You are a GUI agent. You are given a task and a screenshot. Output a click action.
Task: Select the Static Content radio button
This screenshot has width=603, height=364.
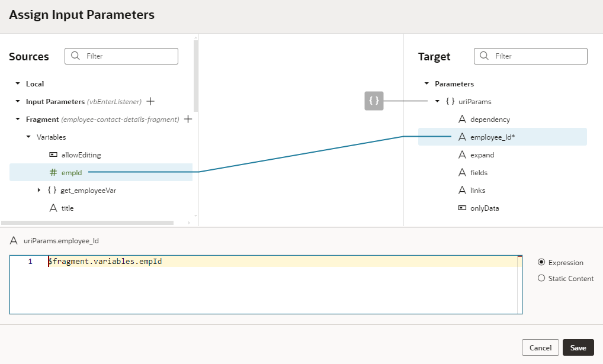(x=540, y=278)
